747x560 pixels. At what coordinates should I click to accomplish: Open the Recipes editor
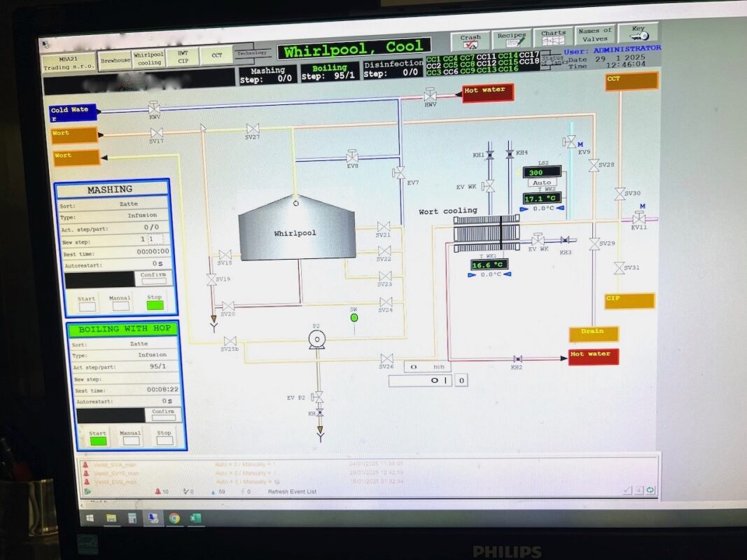click(511, 39)
